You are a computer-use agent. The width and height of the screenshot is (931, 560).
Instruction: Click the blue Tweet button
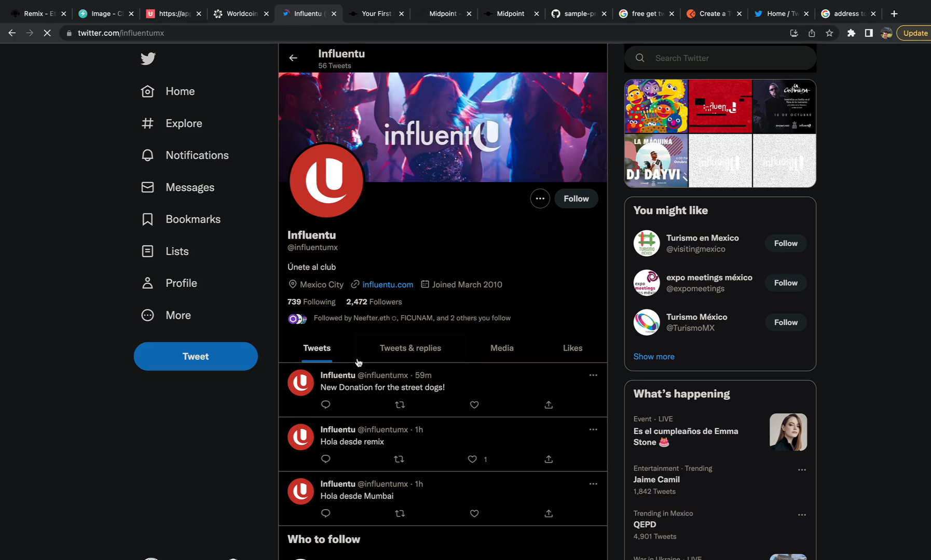196,356
